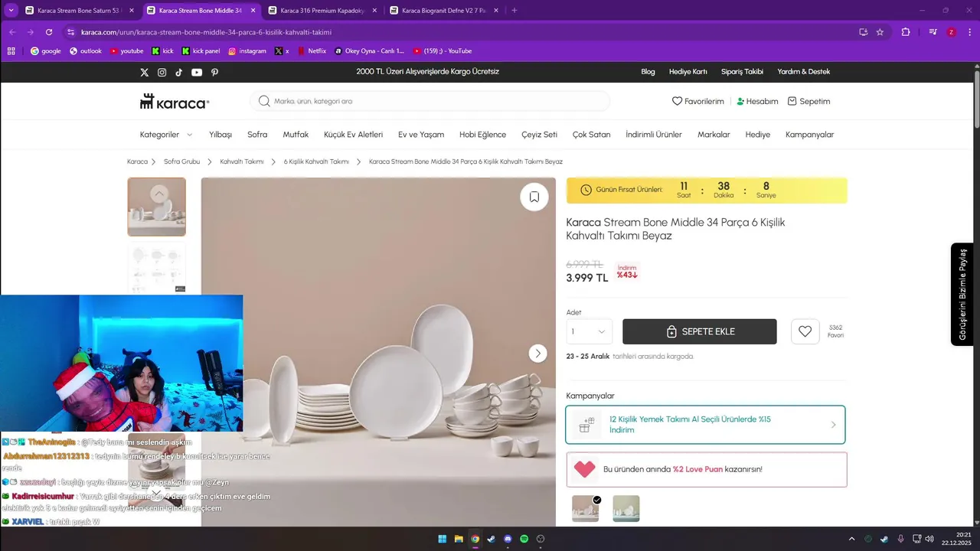980x551 pixels.
Task: Click the Karaca logo
Action: (175, 101)
